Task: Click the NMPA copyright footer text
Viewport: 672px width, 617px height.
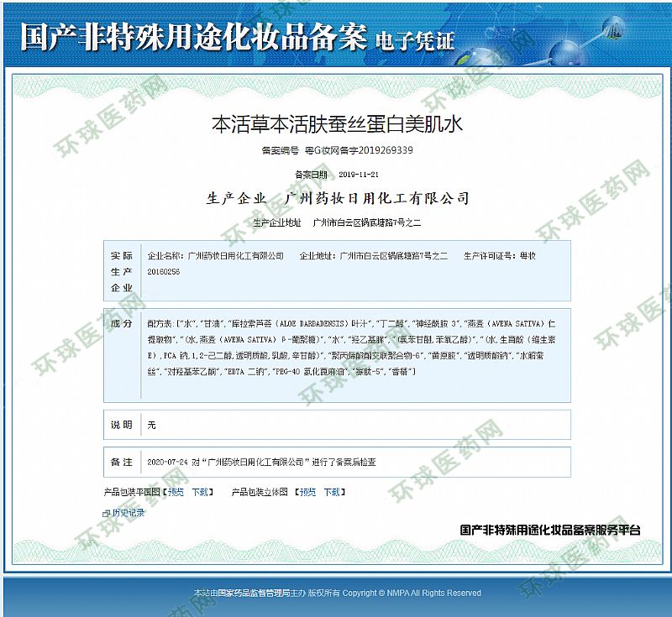Action: (336, 593)
